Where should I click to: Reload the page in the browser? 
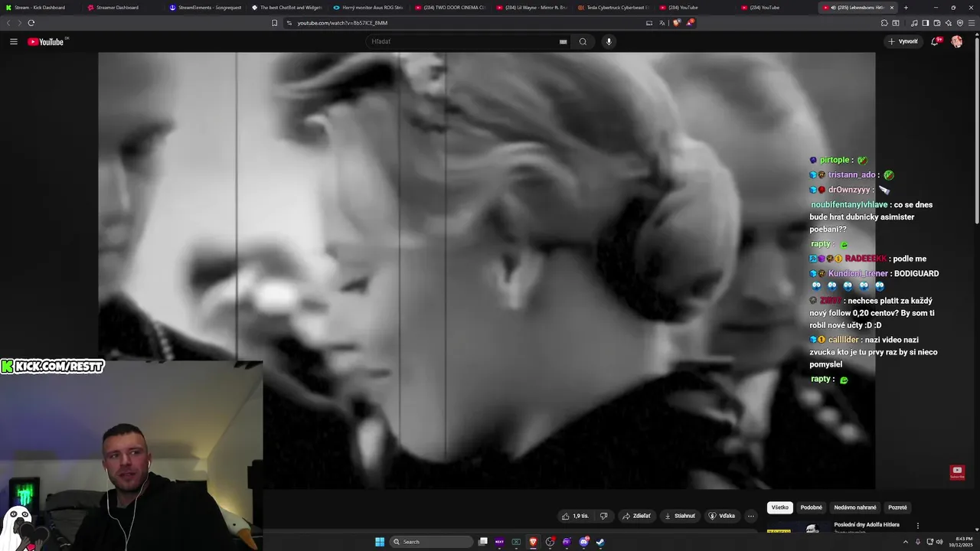31,23
